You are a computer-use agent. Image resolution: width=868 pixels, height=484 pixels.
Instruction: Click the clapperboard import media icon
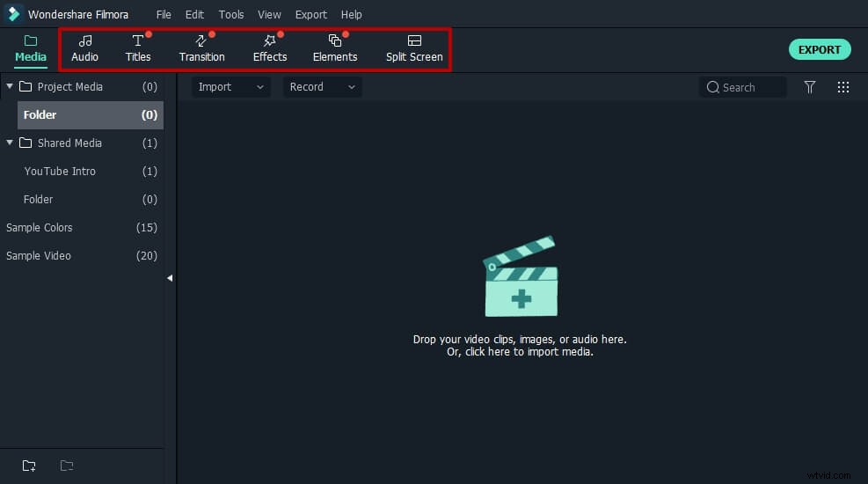coord(521,276)
